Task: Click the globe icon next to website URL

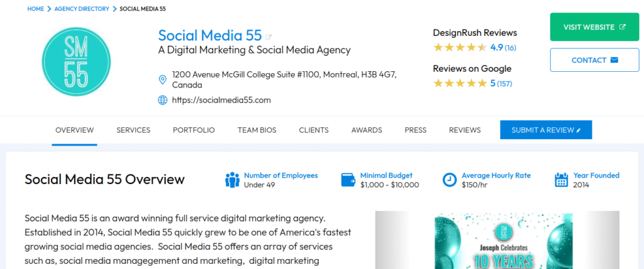Action: pos(162,100)
